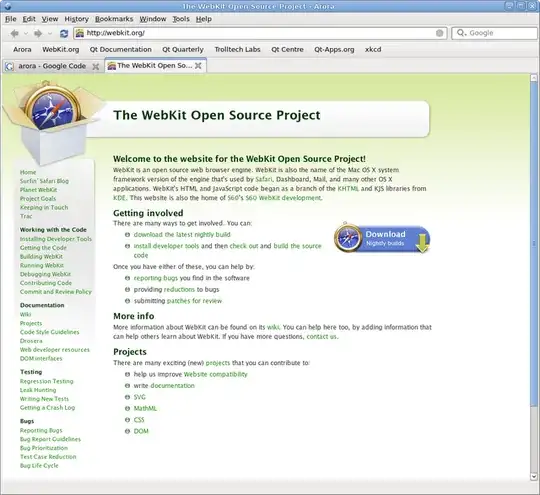Close The WebKit Open Source tab
540x495 pixels.
tap(198, 66)
